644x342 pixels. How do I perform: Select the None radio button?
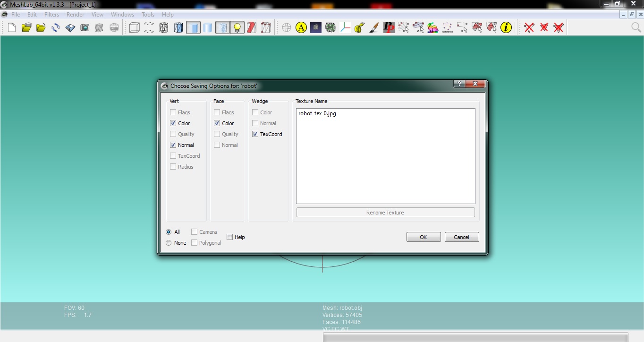(169, 243)
